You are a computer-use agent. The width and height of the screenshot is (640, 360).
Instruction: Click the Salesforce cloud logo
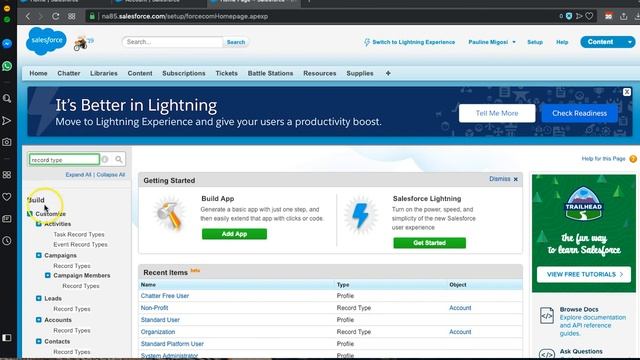pos(46,41)
